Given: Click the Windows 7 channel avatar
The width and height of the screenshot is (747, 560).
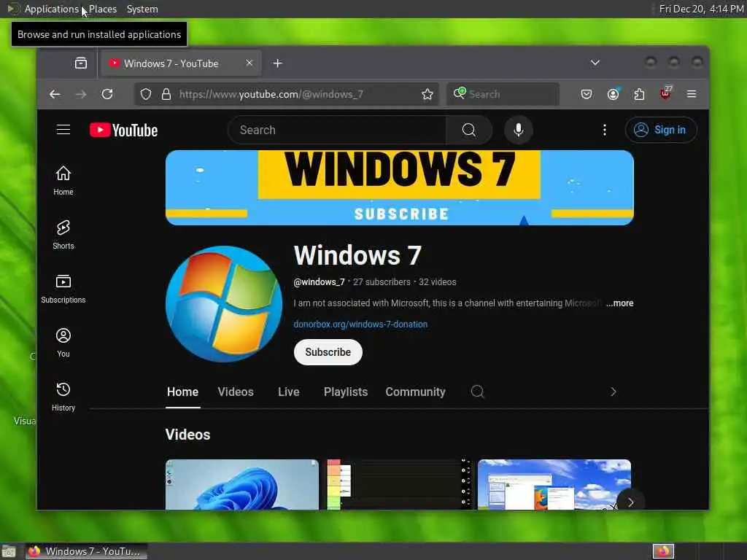Looking at the screenshot, I should [224, 304].
